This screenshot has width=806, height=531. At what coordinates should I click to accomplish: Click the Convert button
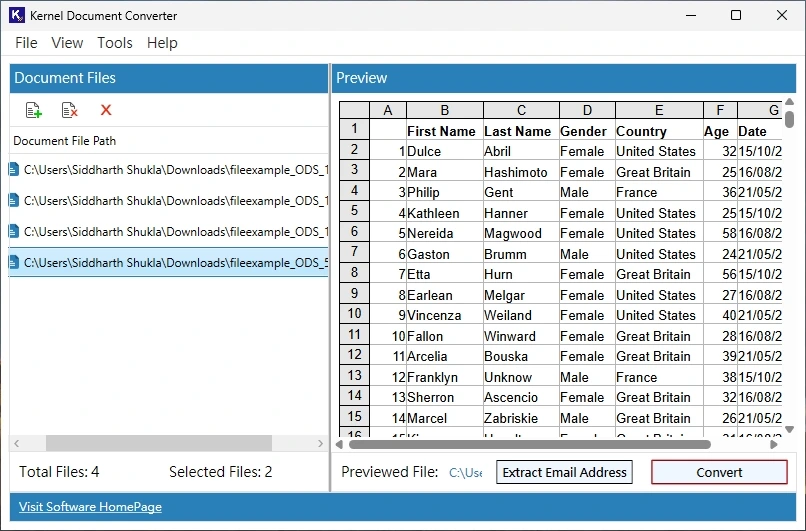pyautogui.click(x=719, y=472)
